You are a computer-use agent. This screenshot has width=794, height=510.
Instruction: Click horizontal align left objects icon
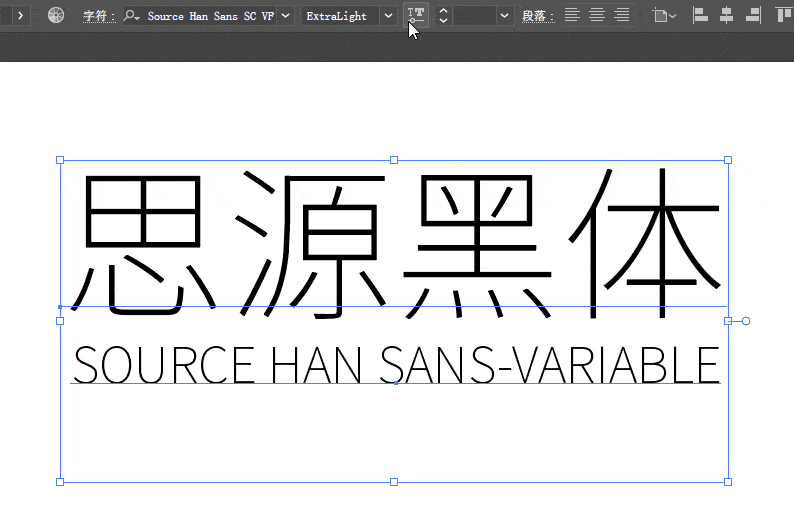pos(701,15)
